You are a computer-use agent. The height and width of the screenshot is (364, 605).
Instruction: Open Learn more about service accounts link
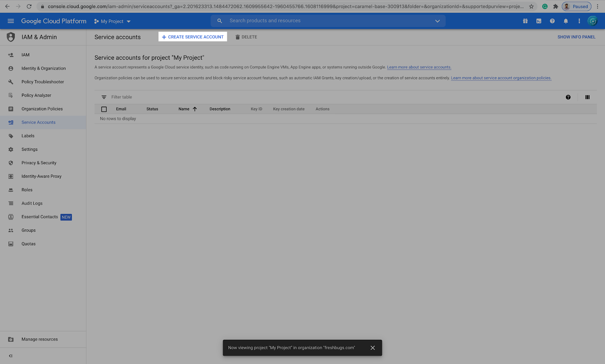point(419,67)
